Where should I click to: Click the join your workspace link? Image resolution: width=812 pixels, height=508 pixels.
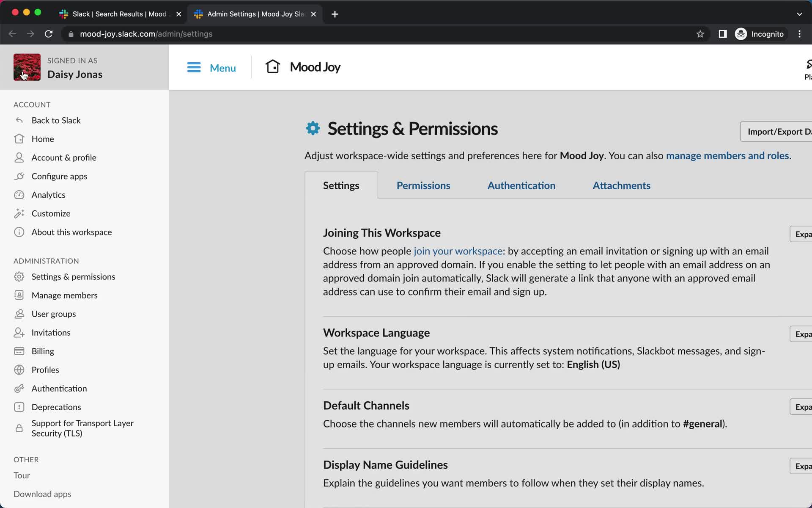tap(458, 251)
